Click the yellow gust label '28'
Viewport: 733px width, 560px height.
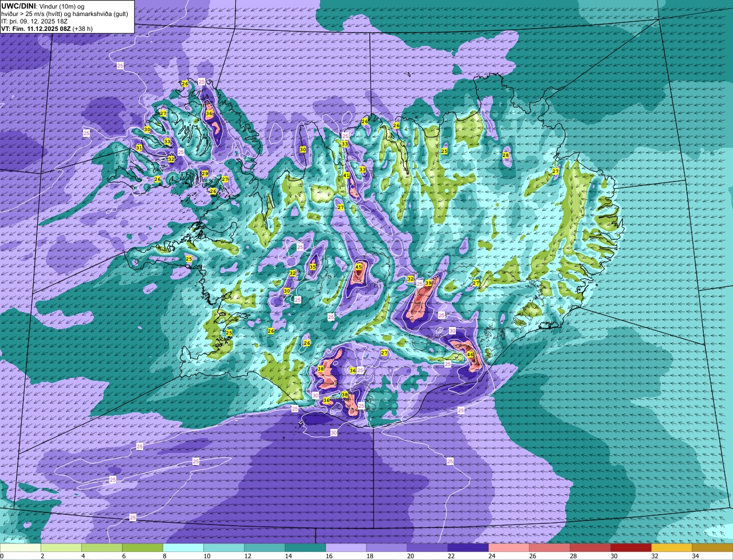click(506, 155)
